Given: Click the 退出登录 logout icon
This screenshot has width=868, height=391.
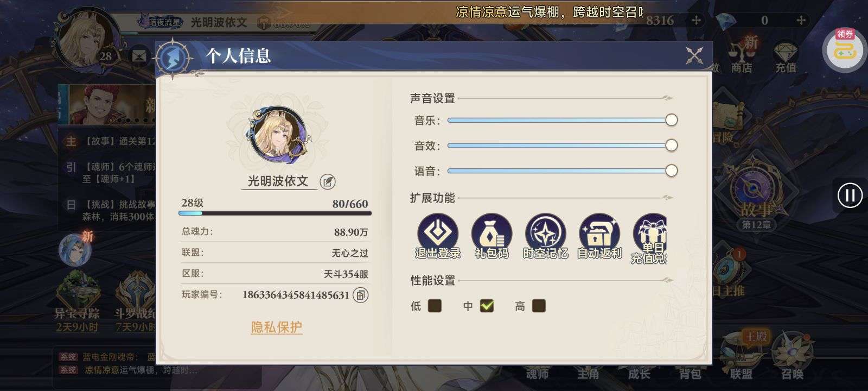Looking at the screenshot, I should (437, 234).
